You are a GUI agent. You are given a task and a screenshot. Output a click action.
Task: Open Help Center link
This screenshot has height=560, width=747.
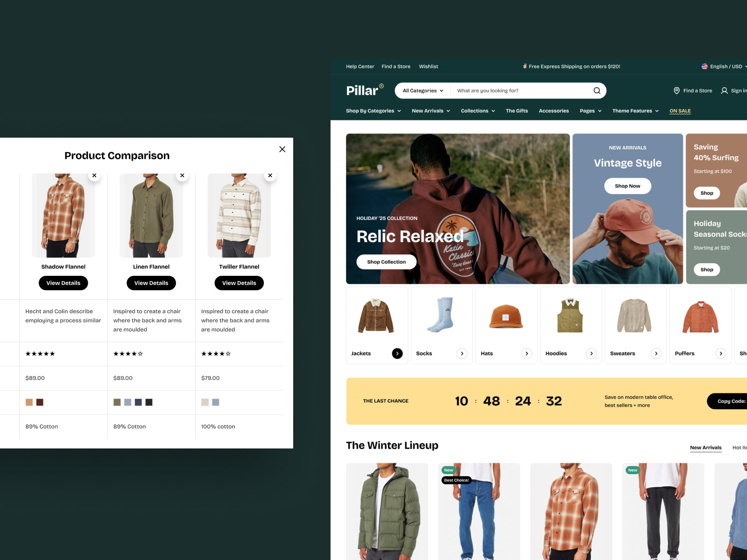pyautogui.click(x=360, y=66)
